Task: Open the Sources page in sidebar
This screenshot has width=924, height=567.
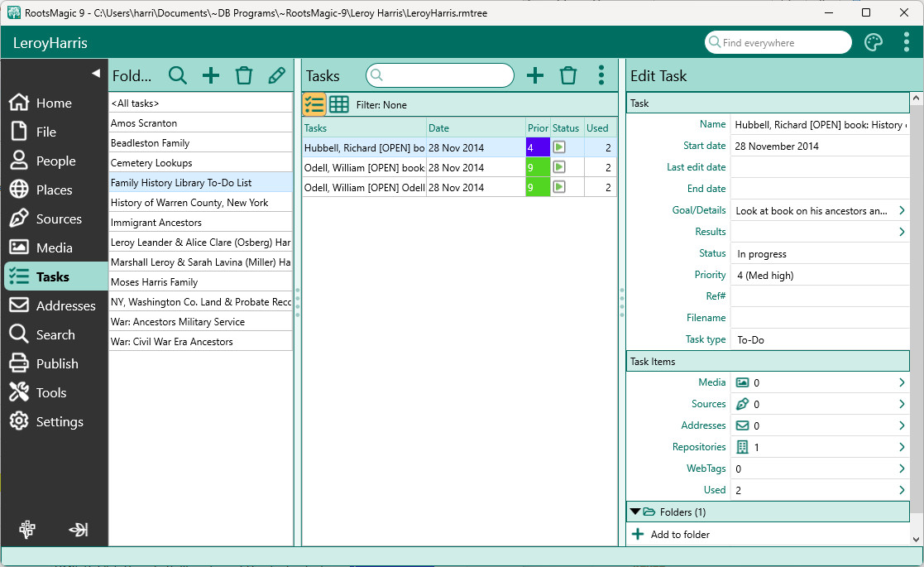Action: pos(58,219)
